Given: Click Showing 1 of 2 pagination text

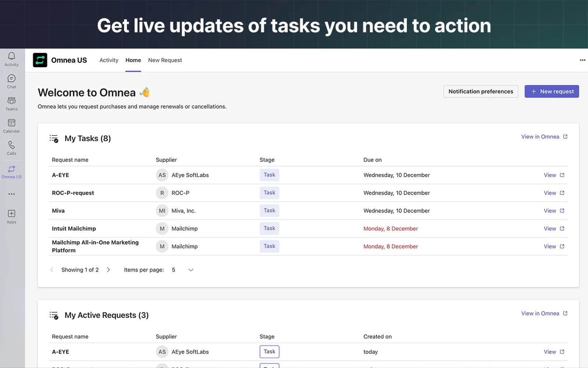Looking at the screenshot, I should pos(80,270).
